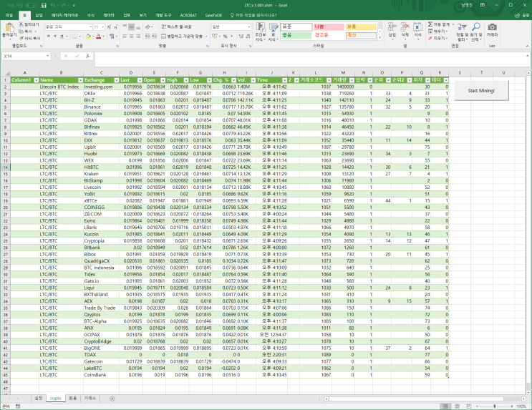Collapse the ribbon chevron
The width and height of the screenshot is (532, 410).
pos(527,46)
